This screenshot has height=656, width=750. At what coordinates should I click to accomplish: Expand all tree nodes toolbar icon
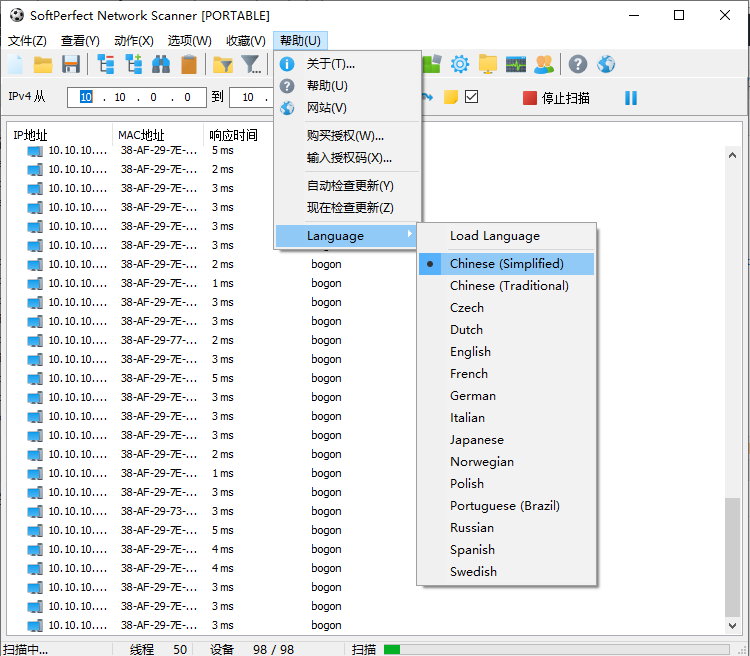pyautogui.click(x=134, y=64)
